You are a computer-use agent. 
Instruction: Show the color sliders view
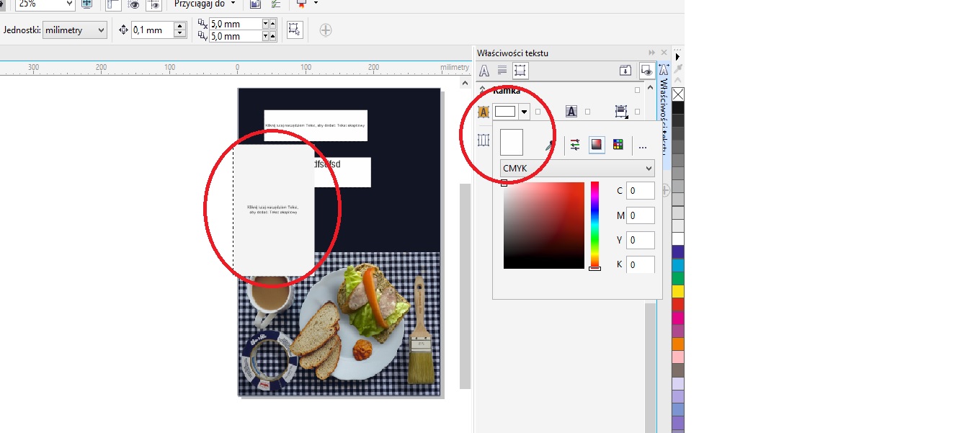(575, 145)
